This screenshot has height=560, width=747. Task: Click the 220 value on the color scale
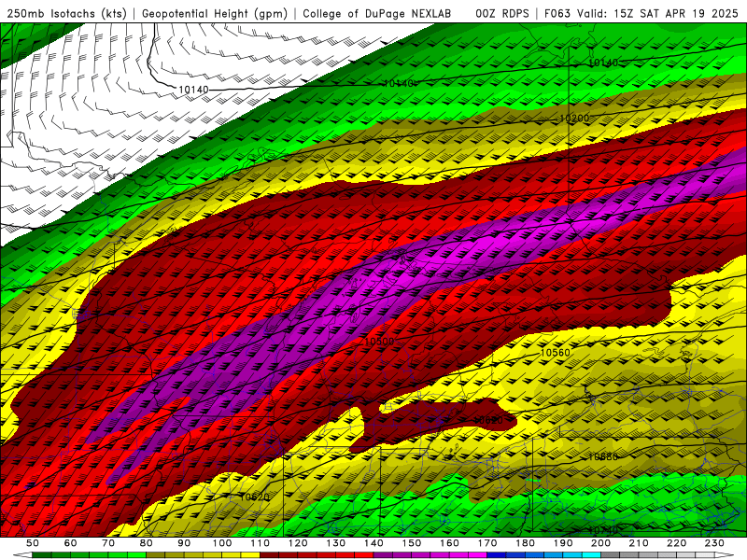click(676, 543)
